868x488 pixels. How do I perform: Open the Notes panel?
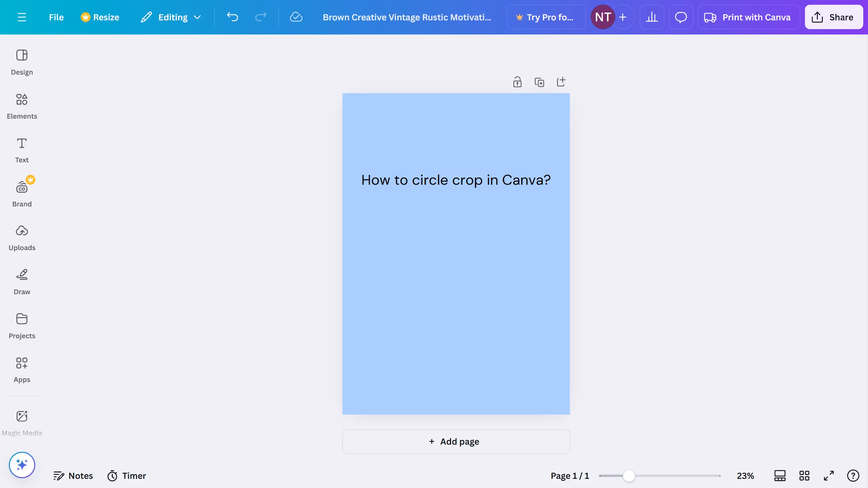point(74,476)
